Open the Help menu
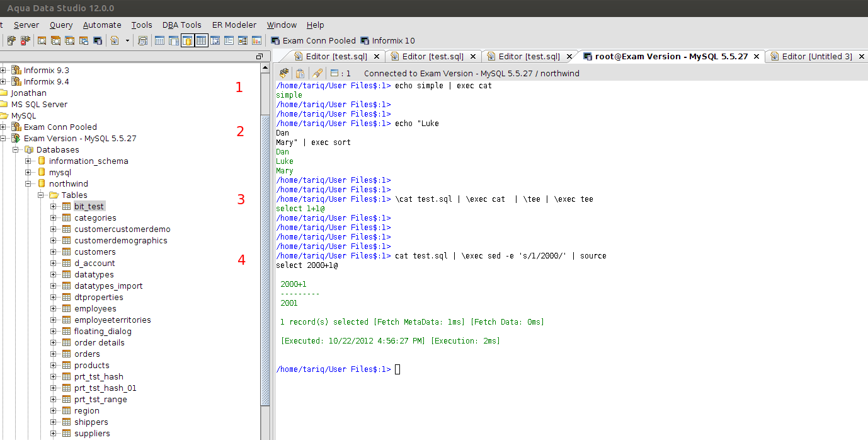 click(x=316, y=25)
